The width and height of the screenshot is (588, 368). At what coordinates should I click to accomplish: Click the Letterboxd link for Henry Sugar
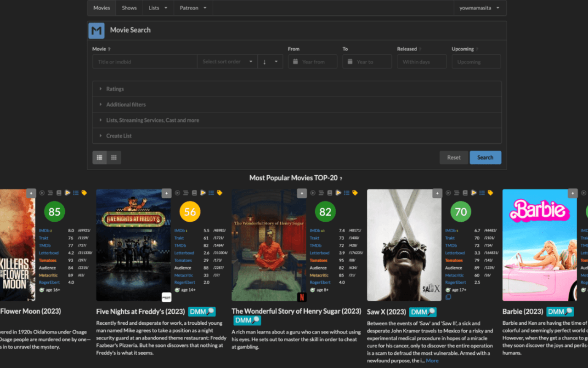click(x=320, y=253)
